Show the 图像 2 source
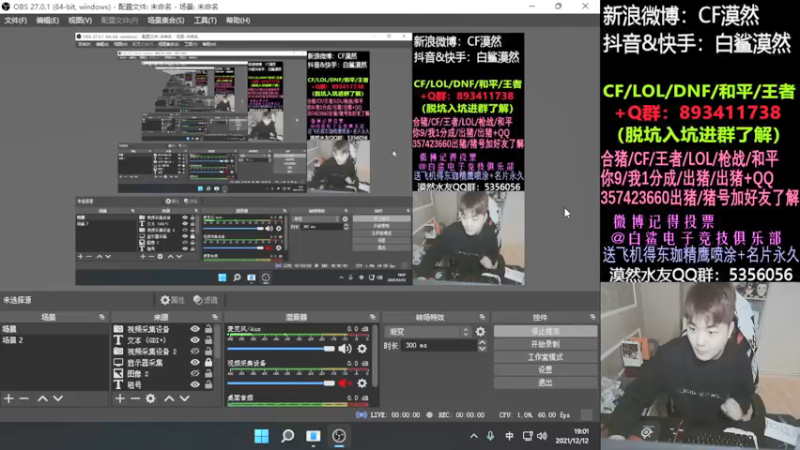This screenshot has height=450, width=800. pos(195,374)
